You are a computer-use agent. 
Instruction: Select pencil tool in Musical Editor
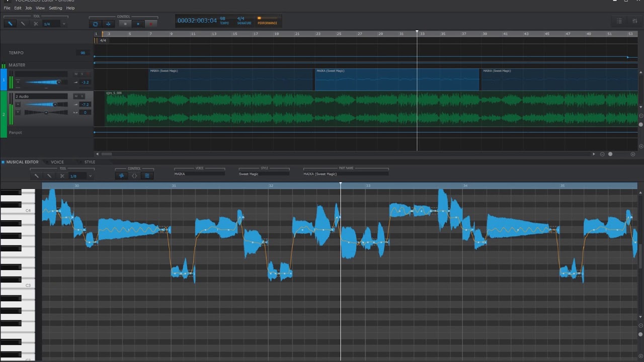click(x=36, y=176)
